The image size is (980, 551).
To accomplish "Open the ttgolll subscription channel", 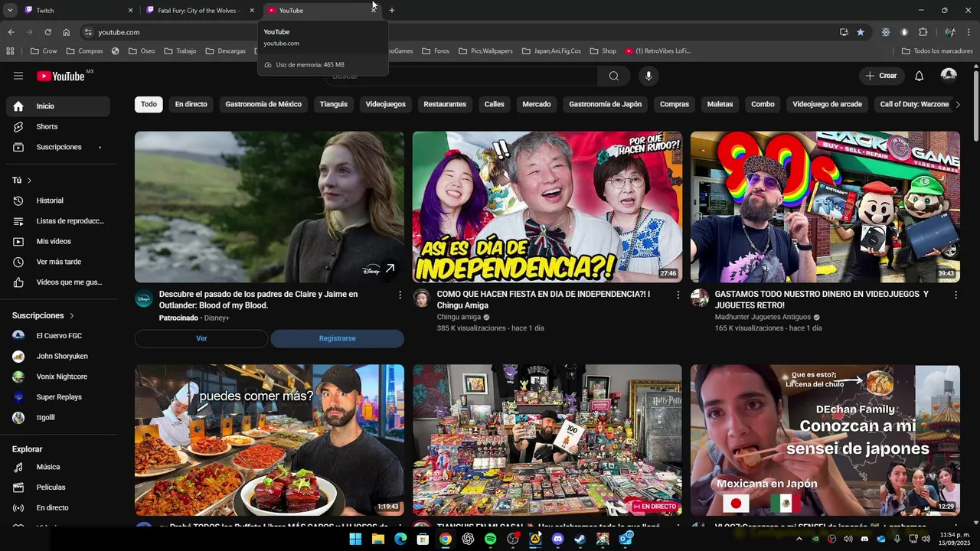I will [x=58, y=418].
